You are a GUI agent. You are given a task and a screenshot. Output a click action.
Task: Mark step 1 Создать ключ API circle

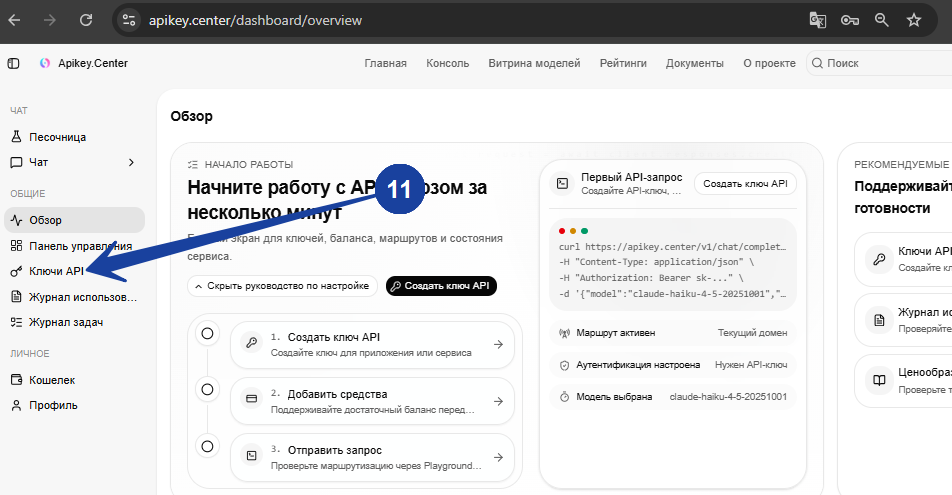(x=207, y=333)
